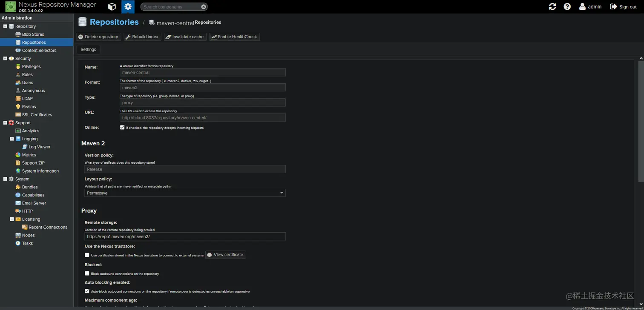The height and width of the screenshot is (310, 644).
Task: Click the Metrics icon
Action: [x=18, y=155]
